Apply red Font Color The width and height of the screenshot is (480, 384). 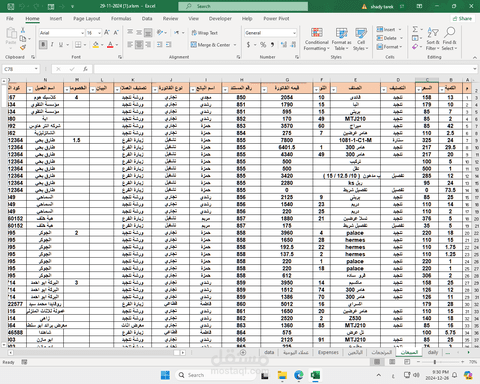[110, 45]
